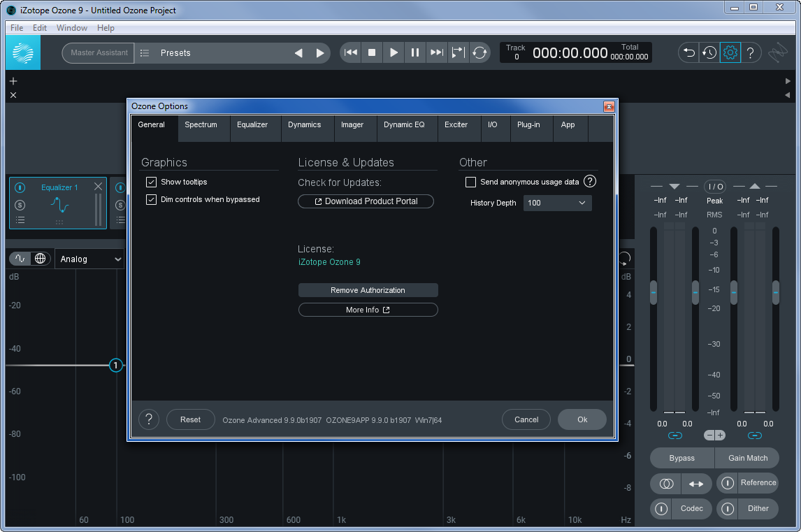This screenshot has width=801, height=532.
Task: Click the mono sum overlapping circles icon
Action: [666, 484]
